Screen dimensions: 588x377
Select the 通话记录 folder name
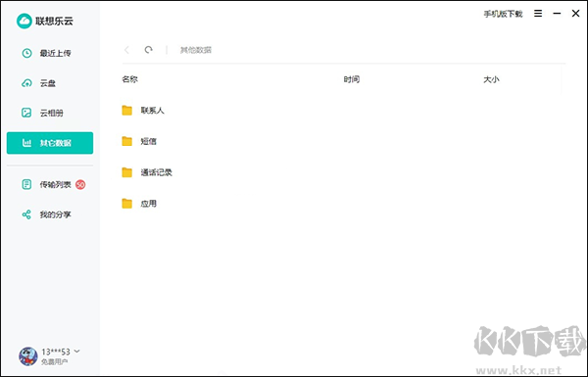[x=157, y=172]
